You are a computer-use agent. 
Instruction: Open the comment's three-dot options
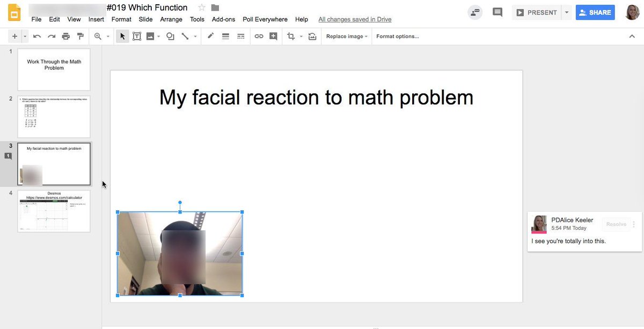(634, 224)
